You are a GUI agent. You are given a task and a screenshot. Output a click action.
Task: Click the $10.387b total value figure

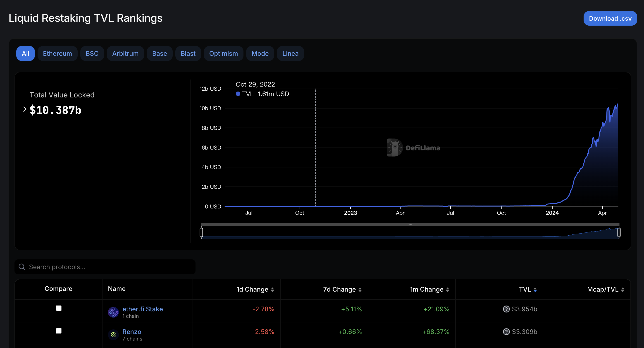tap(55, 110)
